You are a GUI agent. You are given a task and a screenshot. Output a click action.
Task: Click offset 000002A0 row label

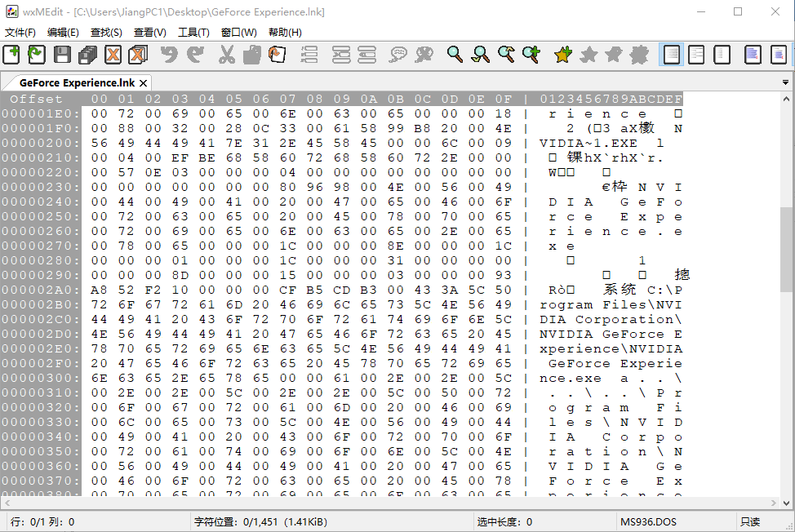[x=41, y=290]
